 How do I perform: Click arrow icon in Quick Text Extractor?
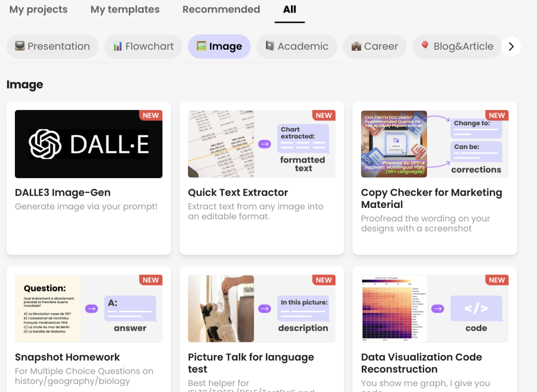pyautogui.click(x=265, y=144)
